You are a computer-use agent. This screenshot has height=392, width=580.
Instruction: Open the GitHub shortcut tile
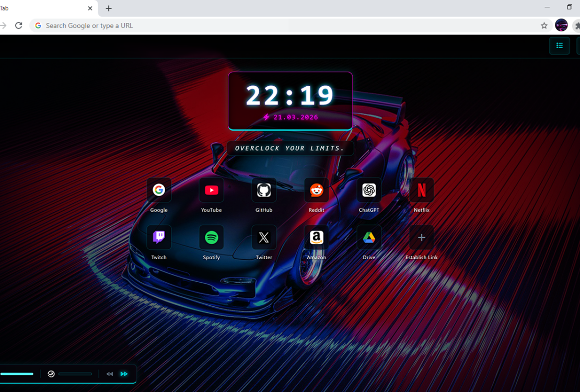(x=264, y=190)
